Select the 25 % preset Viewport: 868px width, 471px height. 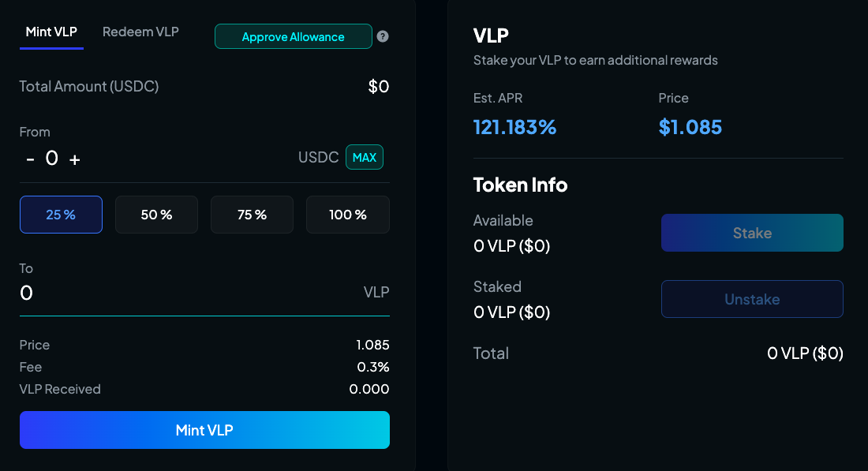(x=61, y=215)
